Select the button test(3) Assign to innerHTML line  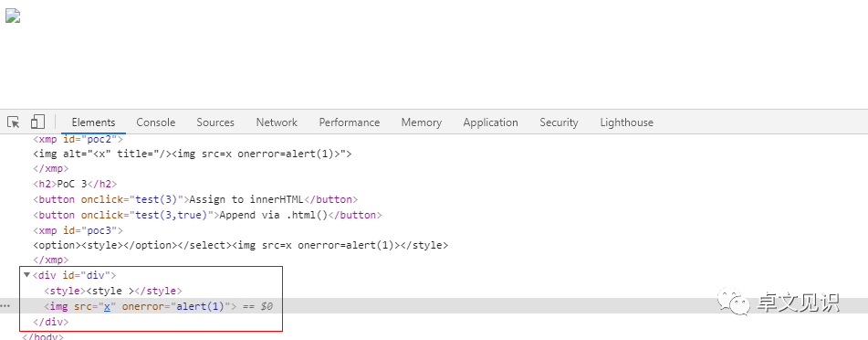click(195, 199)
